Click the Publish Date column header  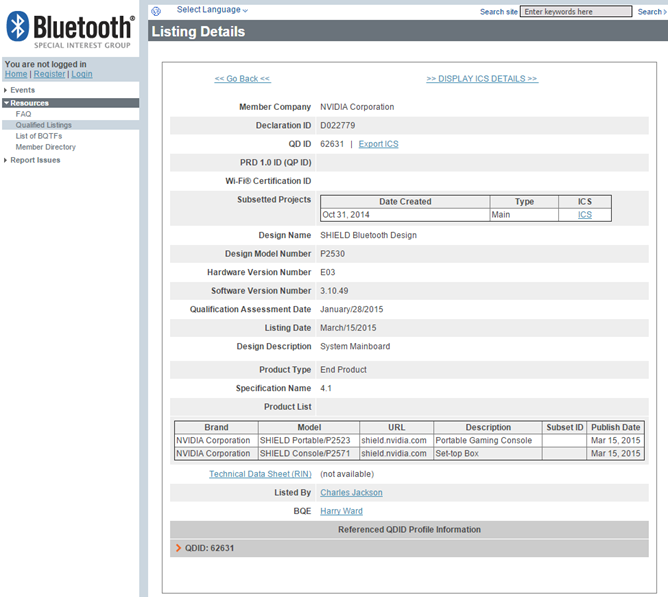615,427
